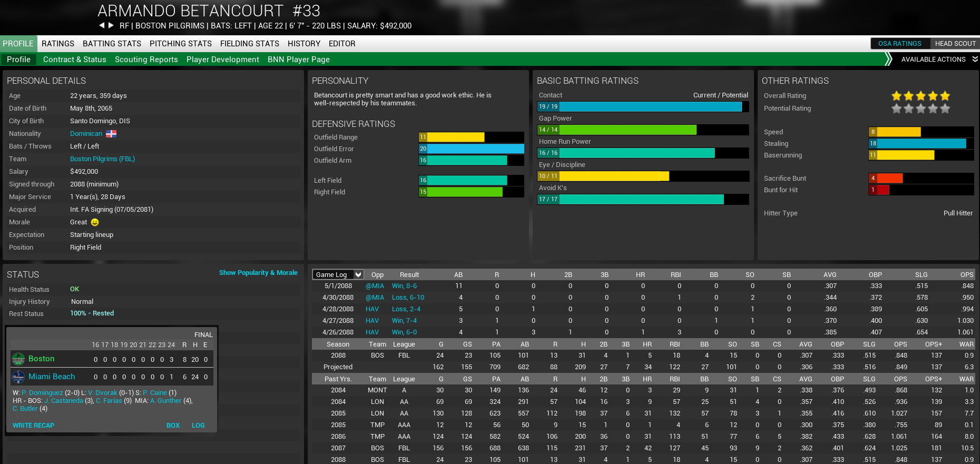Click the Boston team logo in box score
The width and height of the screenshot is (980, 464).
[x=18, y=359]
